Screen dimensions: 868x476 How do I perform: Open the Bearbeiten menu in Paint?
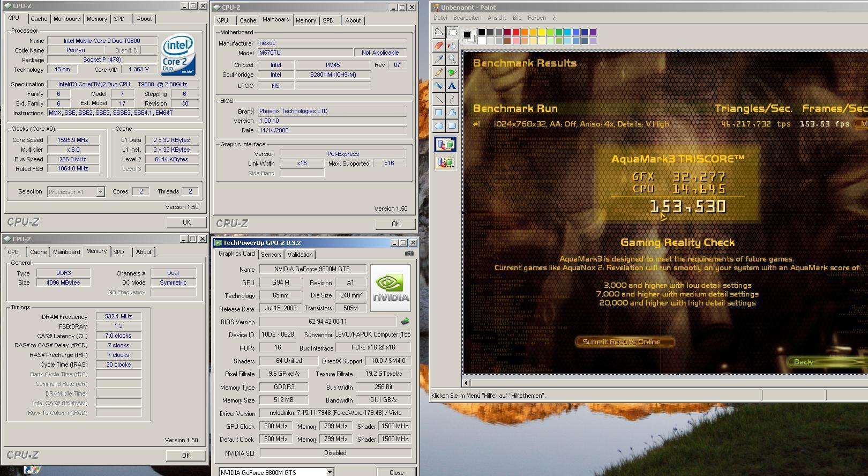point(467,18)
